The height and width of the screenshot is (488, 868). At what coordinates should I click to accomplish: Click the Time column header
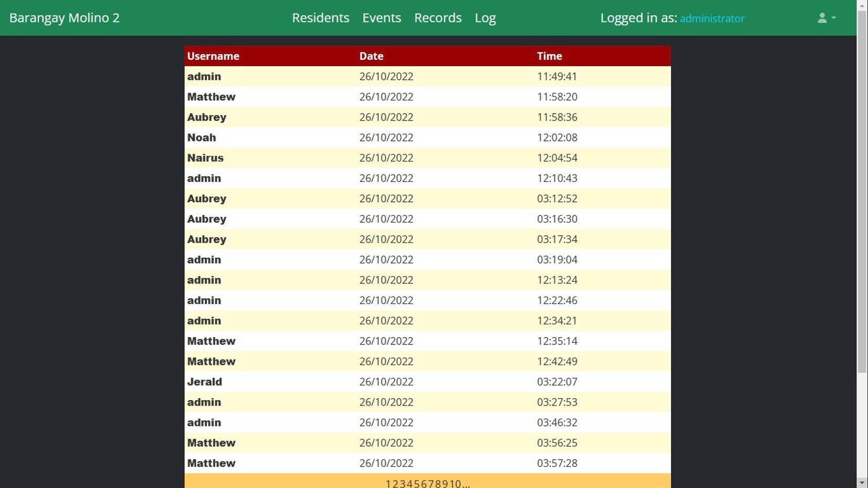(549, 56)
